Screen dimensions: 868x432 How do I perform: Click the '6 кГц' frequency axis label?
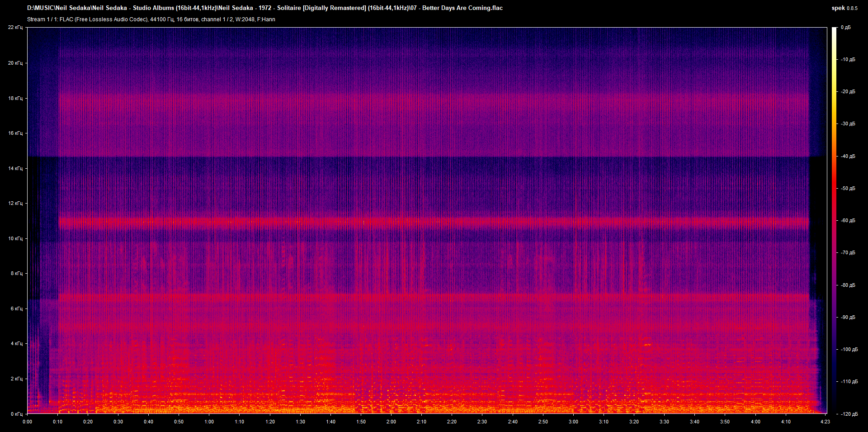pos(17,309)
